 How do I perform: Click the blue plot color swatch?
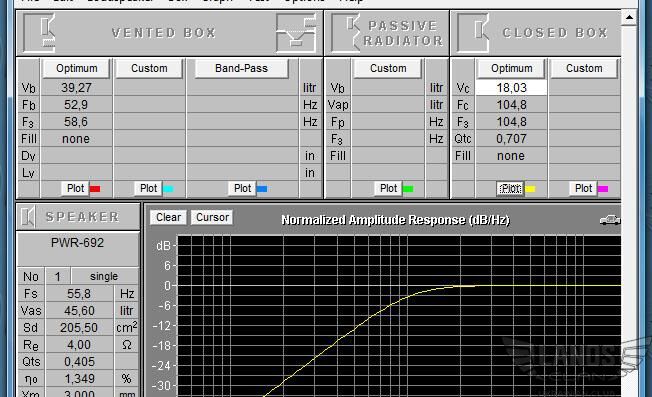tap(262, 189)
